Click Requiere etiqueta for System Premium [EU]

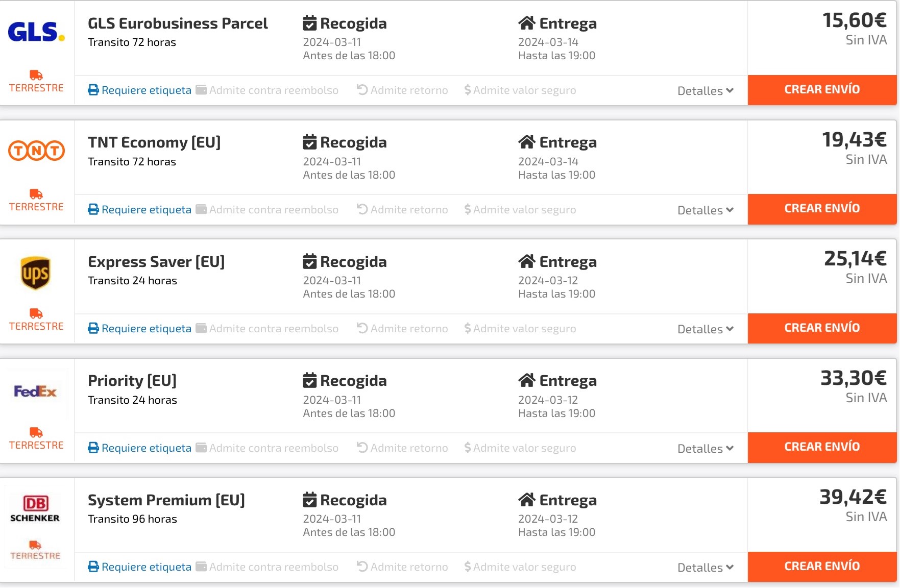146,567
